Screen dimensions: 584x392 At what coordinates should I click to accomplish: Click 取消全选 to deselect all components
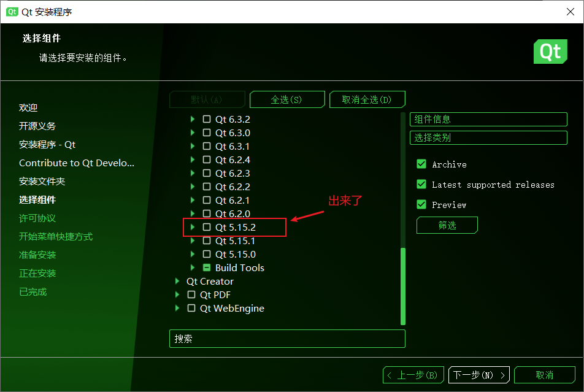367,99
